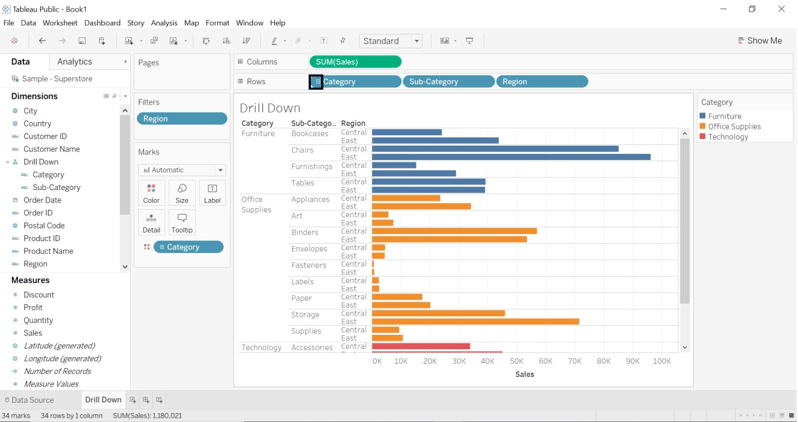Select Furniture blue legend swatch
798x422 pixels.
pos(703,116)
